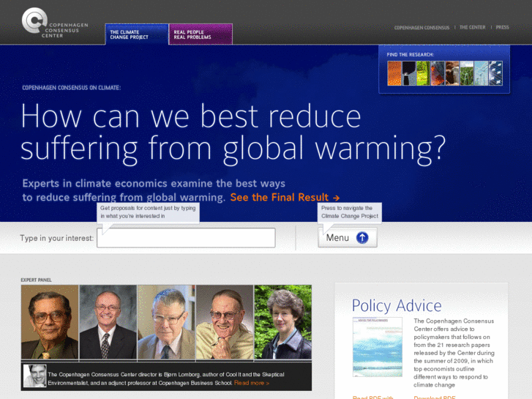Click the Copenhagen Consensus Center director sentence
The image size is (532, 399).
click(x=166, y=379)
